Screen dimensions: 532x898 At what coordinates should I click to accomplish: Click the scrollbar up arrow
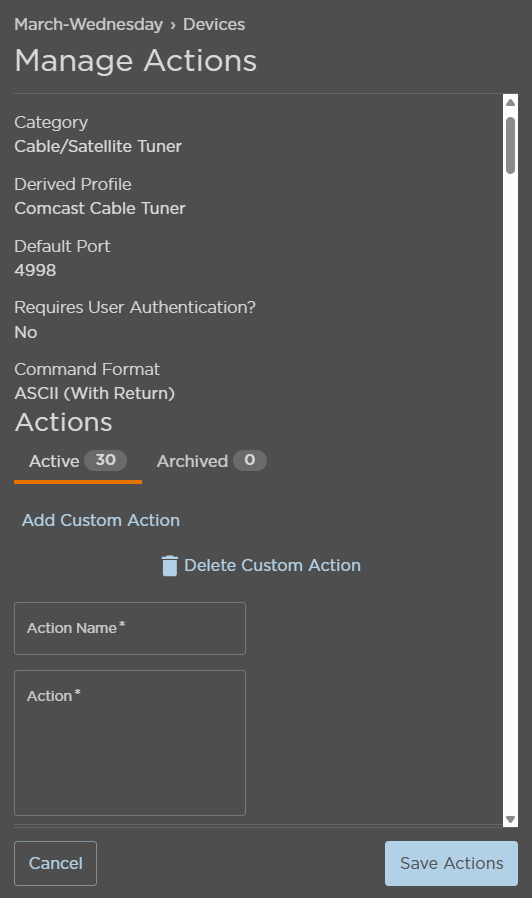pos(510,103)
